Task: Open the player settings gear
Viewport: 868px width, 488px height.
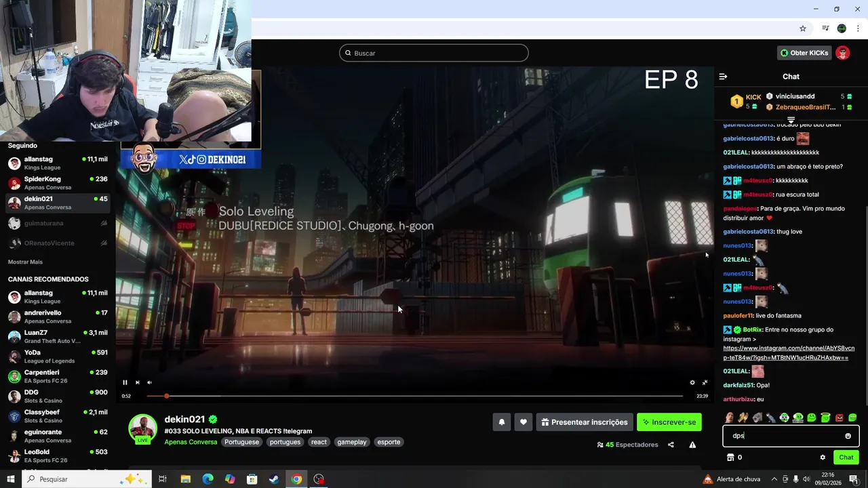Action: 692,382
